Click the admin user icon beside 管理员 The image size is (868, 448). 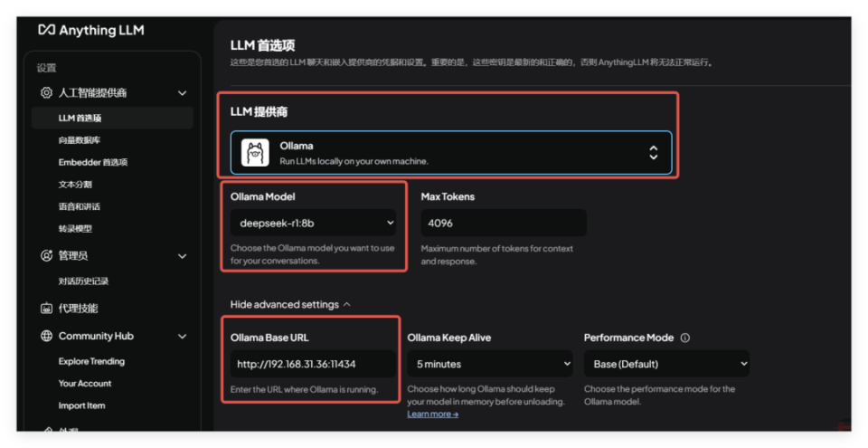click(x=46, y=255)
